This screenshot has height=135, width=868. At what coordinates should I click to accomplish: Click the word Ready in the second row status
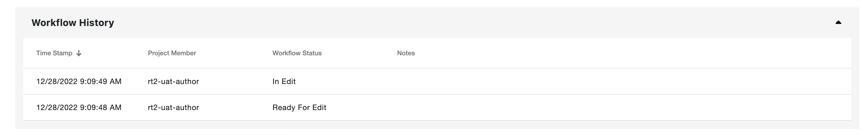coord(283,108)
